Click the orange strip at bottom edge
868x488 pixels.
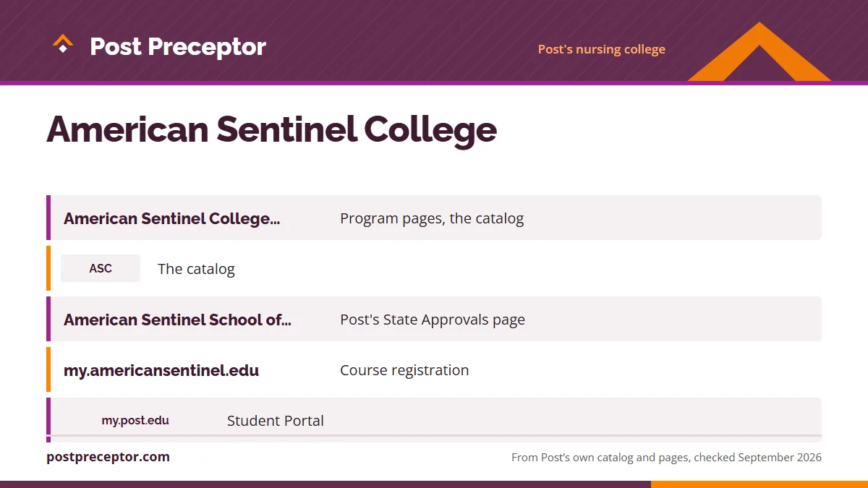[759, 484]
